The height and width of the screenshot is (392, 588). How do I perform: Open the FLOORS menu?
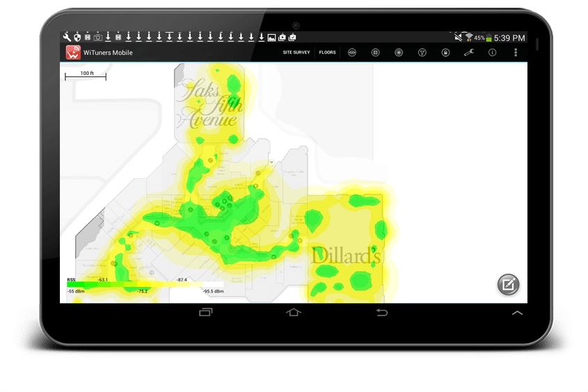point(327,52)
